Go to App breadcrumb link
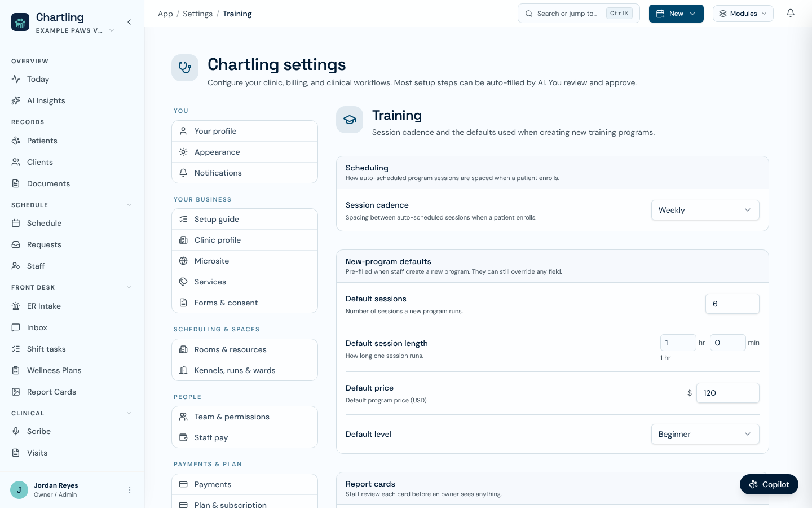812x508 pixels. click(165, 14)
